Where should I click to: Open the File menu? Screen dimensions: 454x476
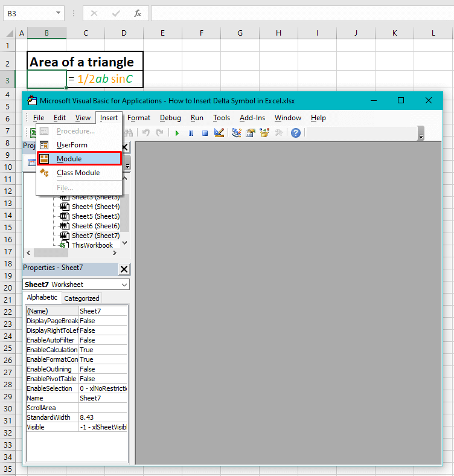click(x=39, y=118)
